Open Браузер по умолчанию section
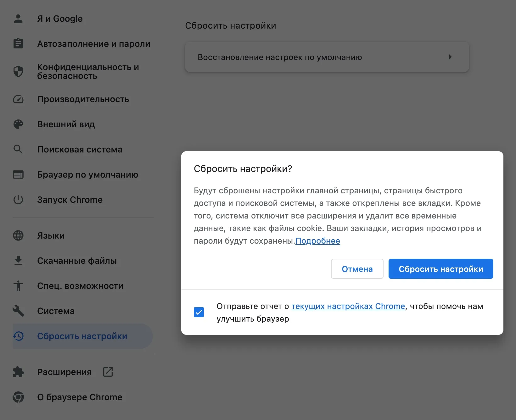This screenshot has width=516, height=420. coord(88,174)
